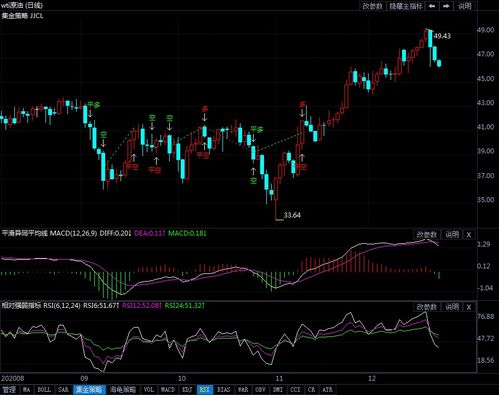Switch to the ATR indicator tab
Image resolution: width=499 pixels, height=395 pixels.
point(327,390)
